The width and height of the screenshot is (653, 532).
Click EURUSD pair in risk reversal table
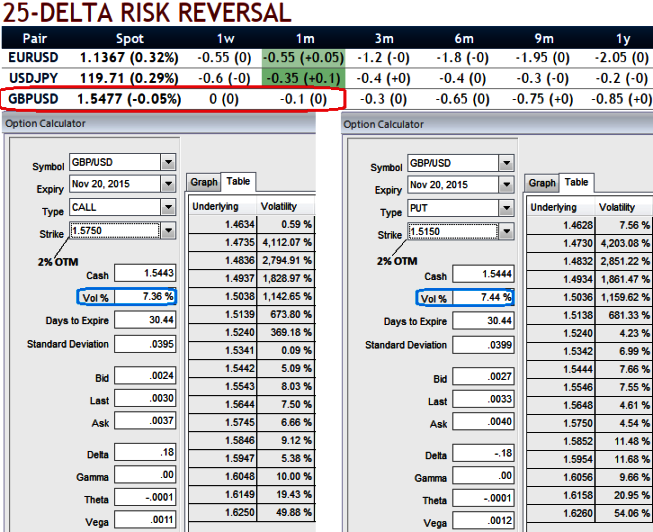point(33,57)
